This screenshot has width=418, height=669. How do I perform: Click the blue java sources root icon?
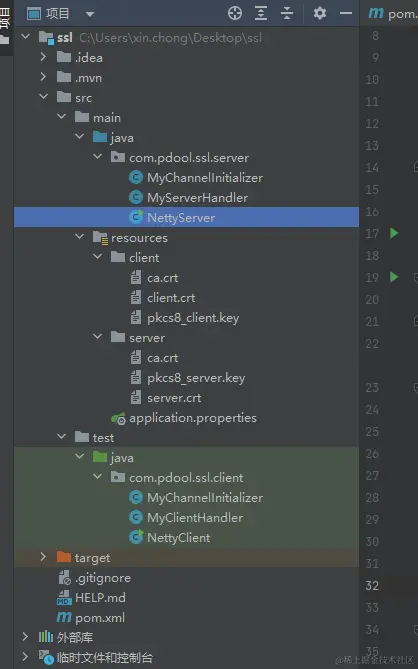pos(100,137)
